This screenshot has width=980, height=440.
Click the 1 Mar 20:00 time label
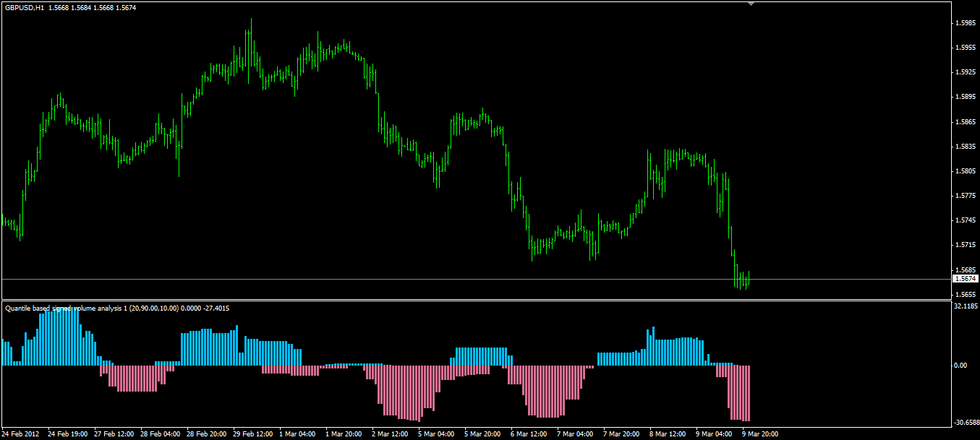click(x=344, y=434)
